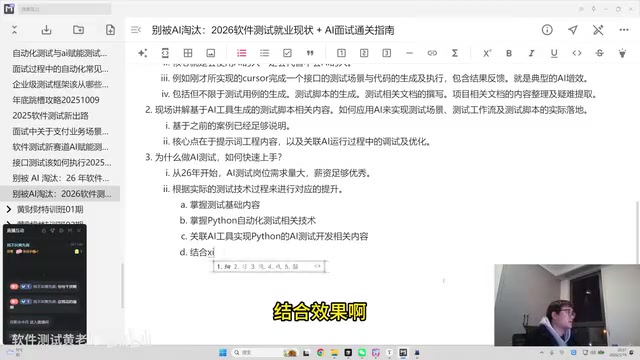Open File Explorer from the taskbar
Image resolution: width=640 pixels, height=360 pixels.
coord(334,353)
